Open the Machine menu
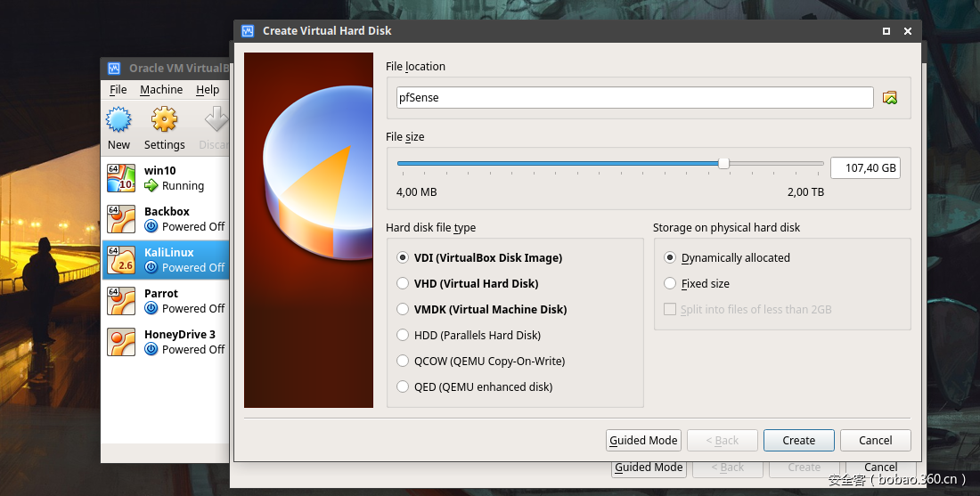The image size is (980, 496). pos(161,89)
